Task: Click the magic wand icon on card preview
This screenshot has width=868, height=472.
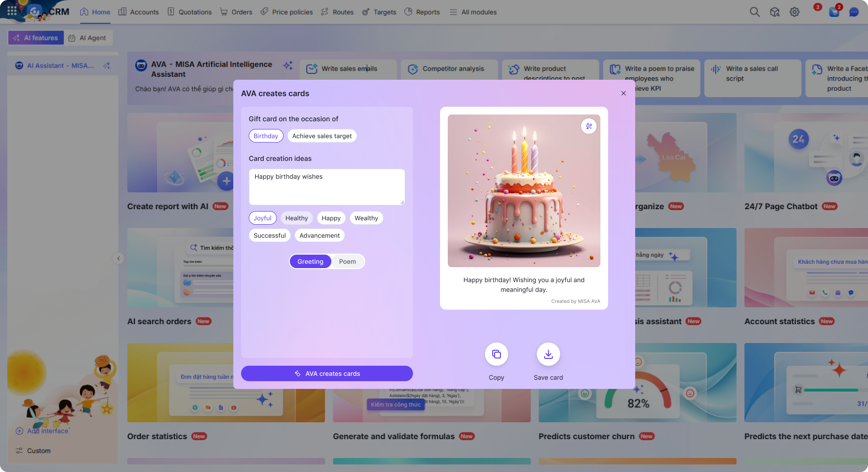Action: point(589,126)
